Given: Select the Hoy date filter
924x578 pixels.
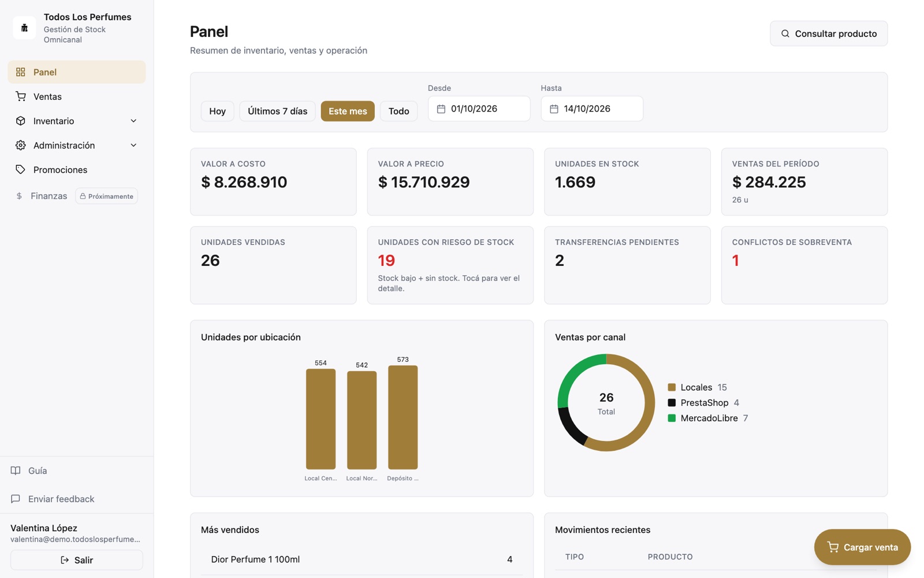Looking at the screenshot, I should 218,111.
